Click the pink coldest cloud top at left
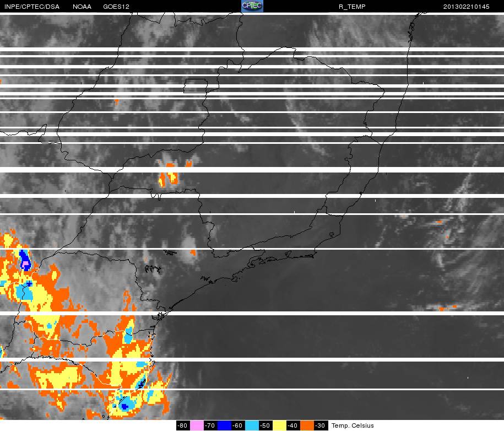504x431 pixels. coord(25,265)
